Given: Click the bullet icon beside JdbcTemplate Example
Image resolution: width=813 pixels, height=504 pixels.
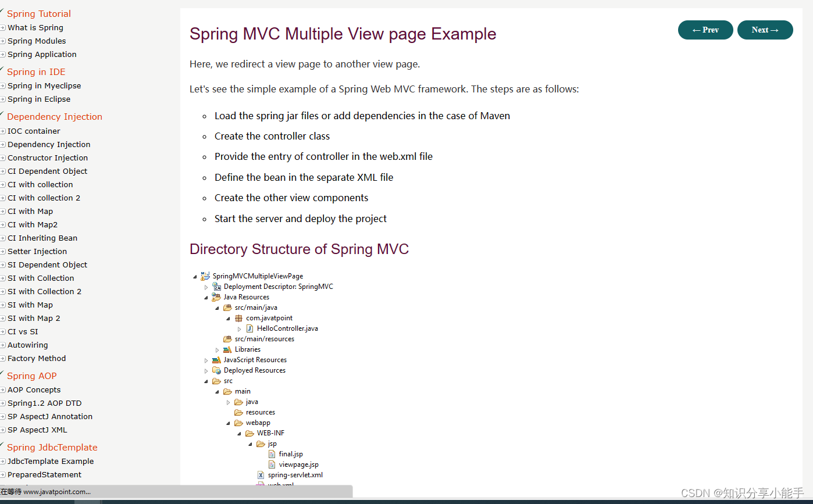Looking at the screenshot, I should pos(3,462).
